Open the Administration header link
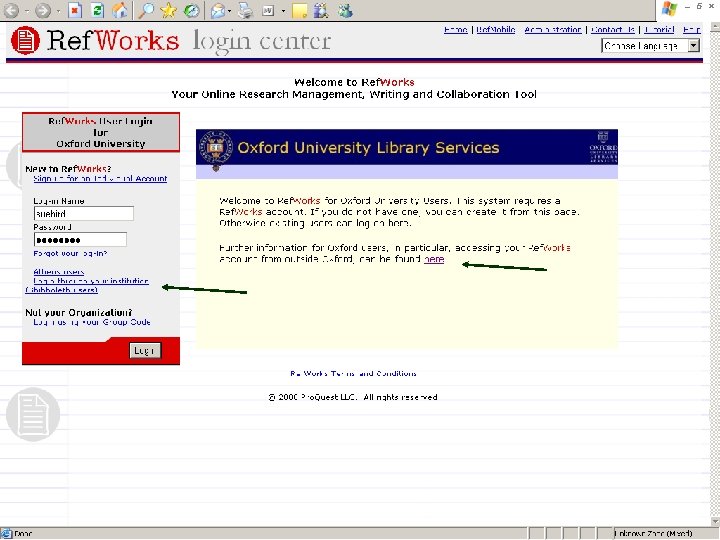Image resolution: width=720 pixels, height=540 pixels. [x=553, y=30]
